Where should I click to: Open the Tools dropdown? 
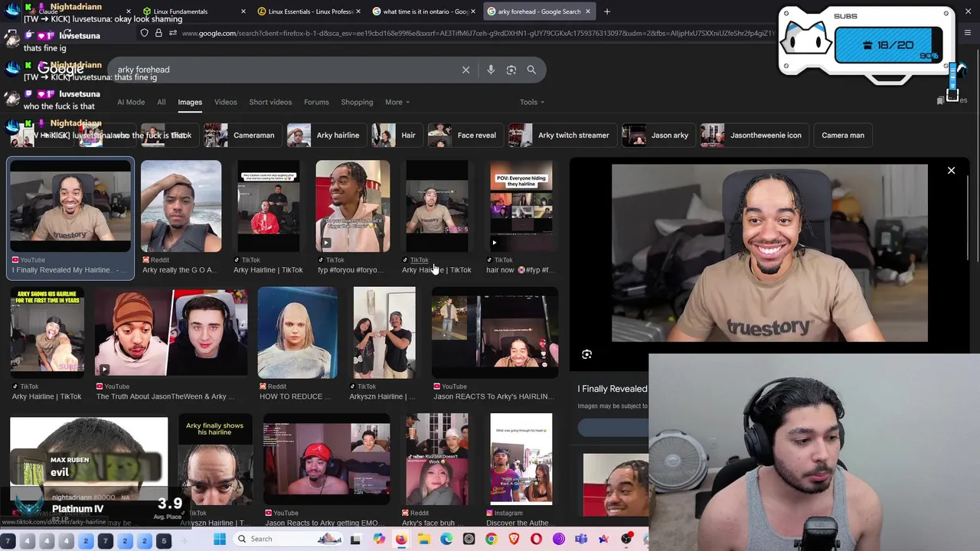532,102
